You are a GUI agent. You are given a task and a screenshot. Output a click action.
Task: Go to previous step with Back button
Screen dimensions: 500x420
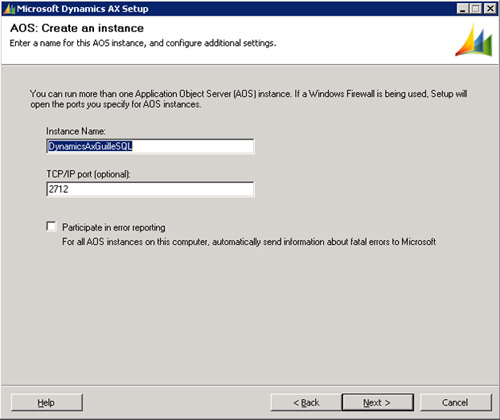pyautogui.click(x=306, y=403)
